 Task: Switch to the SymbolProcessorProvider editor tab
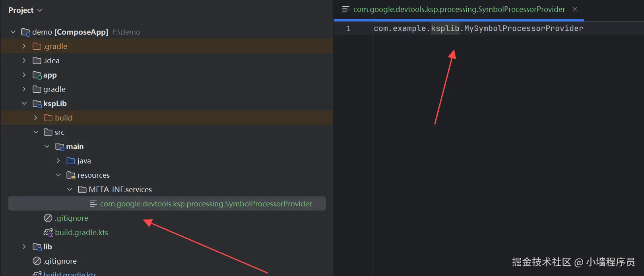(x=459, y=10)
